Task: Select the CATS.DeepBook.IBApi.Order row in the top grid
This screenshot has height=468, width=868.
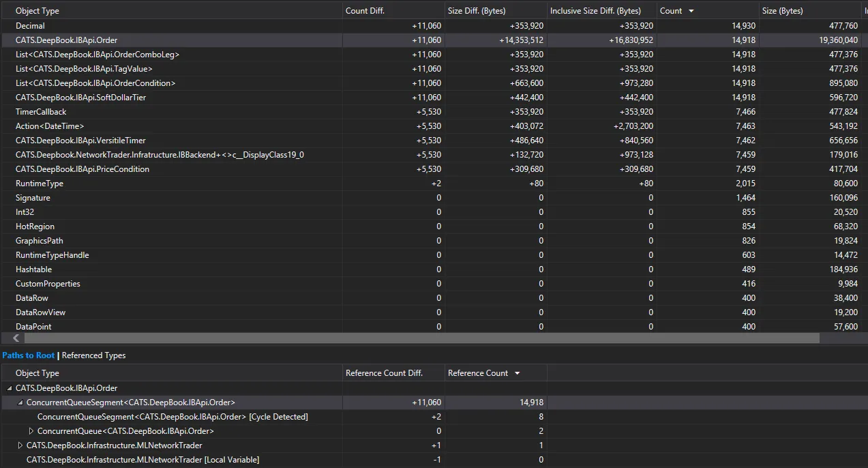Action: pos(434,40)
